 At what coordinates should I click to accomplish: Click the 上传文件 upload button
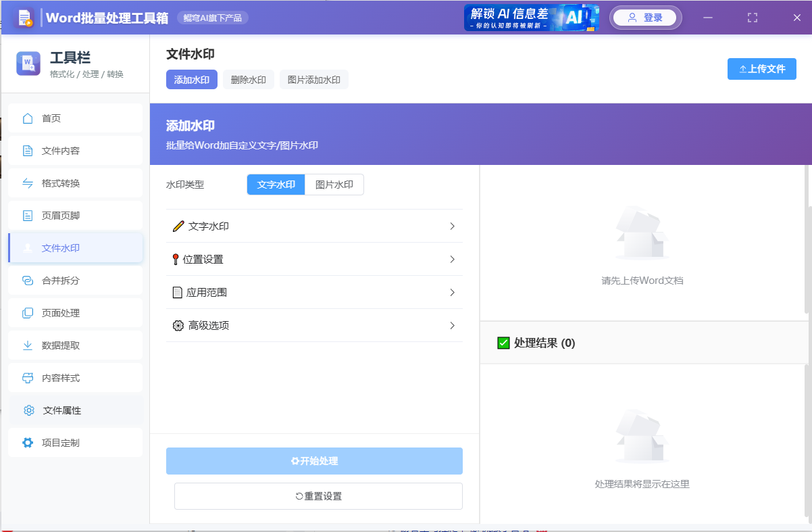(x=761, y=68)
